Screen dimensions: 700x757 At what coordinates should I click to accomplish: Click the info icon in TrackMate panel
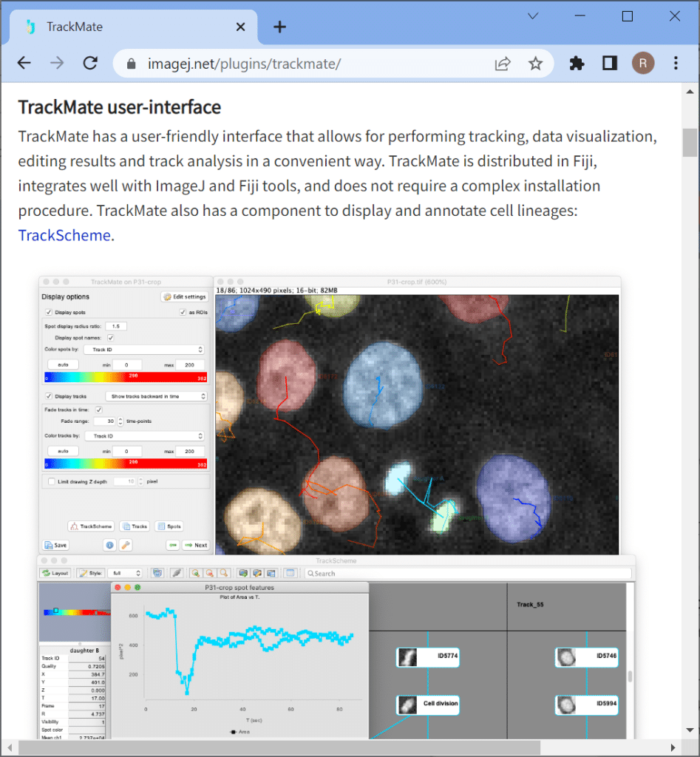(x=109, y=545)
